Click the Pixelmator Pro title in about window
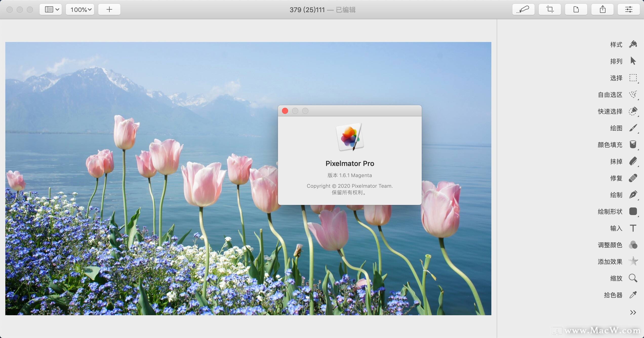Screen dimensions: 644x338 click(x=350, y=163)
